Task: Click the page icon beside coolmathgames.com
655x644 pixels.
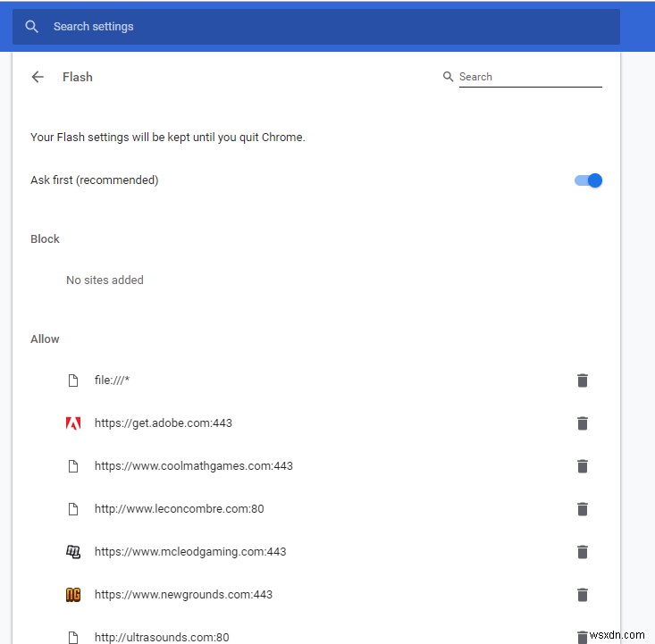Action: (73, 465)
